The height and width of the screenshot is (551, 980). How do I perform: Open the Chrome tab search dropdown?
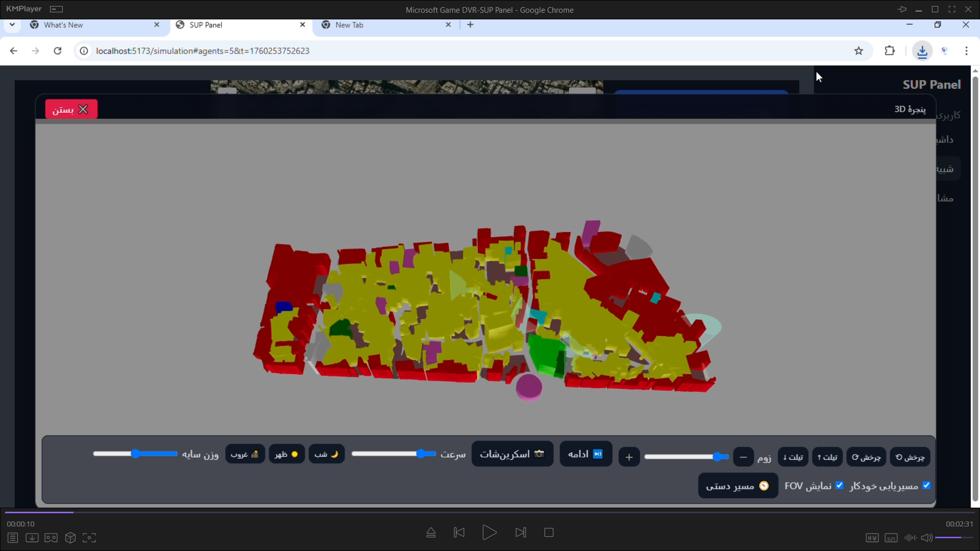point(12,24)
